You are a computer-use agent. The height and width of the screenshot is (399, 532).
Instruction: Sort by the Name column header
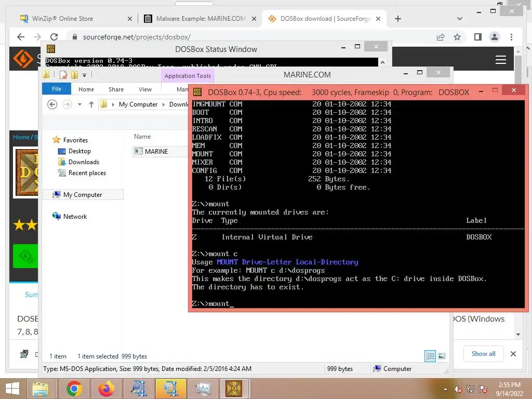(142, 137)
